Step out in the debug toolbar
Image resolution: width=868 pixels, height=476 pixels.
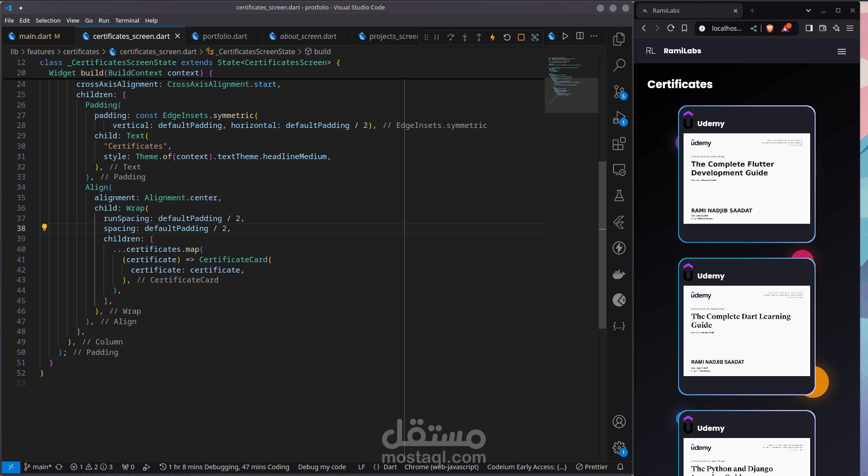coord(479,37)
